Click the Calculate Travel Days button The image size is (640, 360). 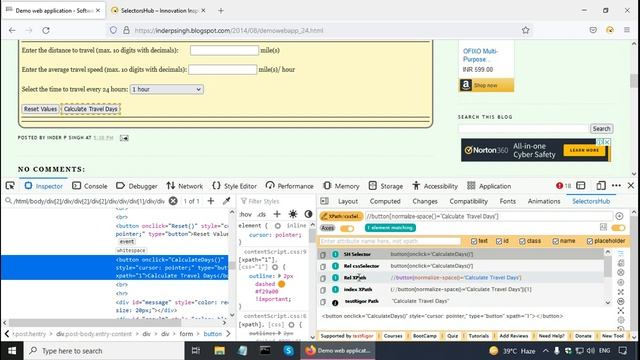[91, 109]
